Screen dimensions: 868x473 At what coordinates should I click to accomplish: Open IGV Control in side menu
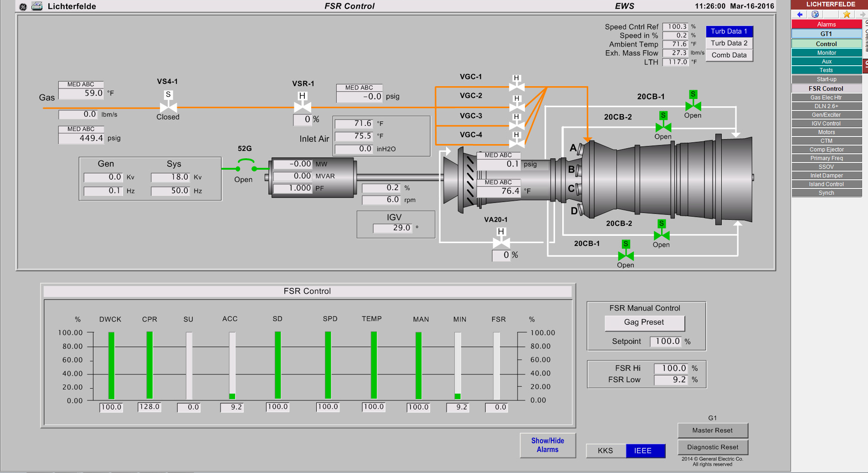point(826,124)
